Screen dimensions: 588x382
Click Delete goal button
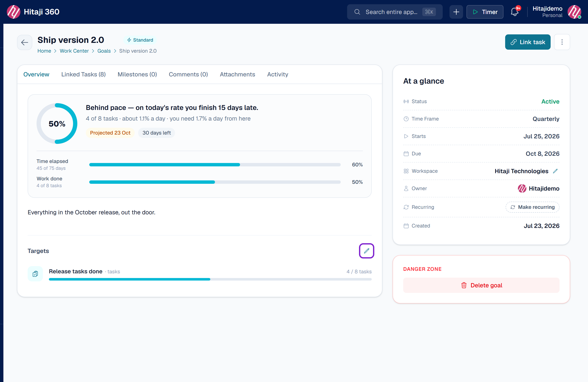(481, 285)
